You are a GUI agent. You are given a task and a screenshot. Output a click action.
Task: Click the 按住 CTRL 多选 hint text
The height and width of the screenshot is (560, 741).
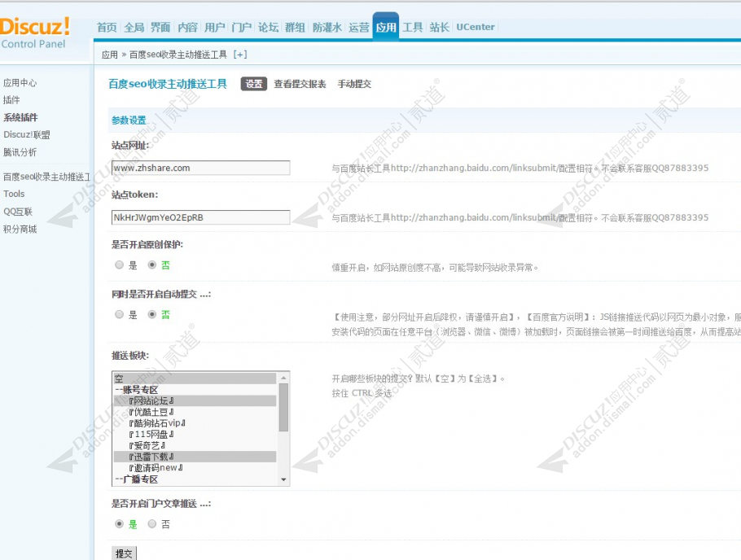coord(362,393)
